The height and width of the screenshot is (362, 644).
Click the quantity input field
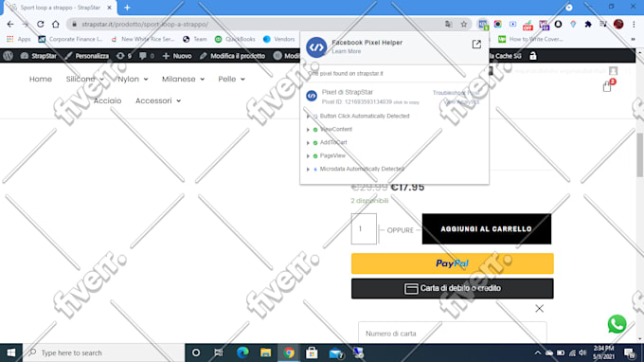click(x=364, y=229)
